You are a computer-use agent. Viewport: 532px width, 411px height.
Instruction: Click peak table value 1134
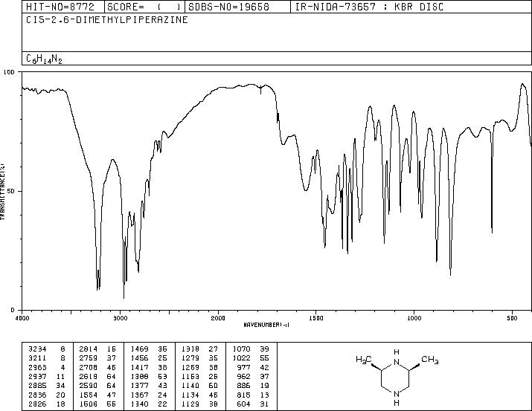tap(190, 395)
